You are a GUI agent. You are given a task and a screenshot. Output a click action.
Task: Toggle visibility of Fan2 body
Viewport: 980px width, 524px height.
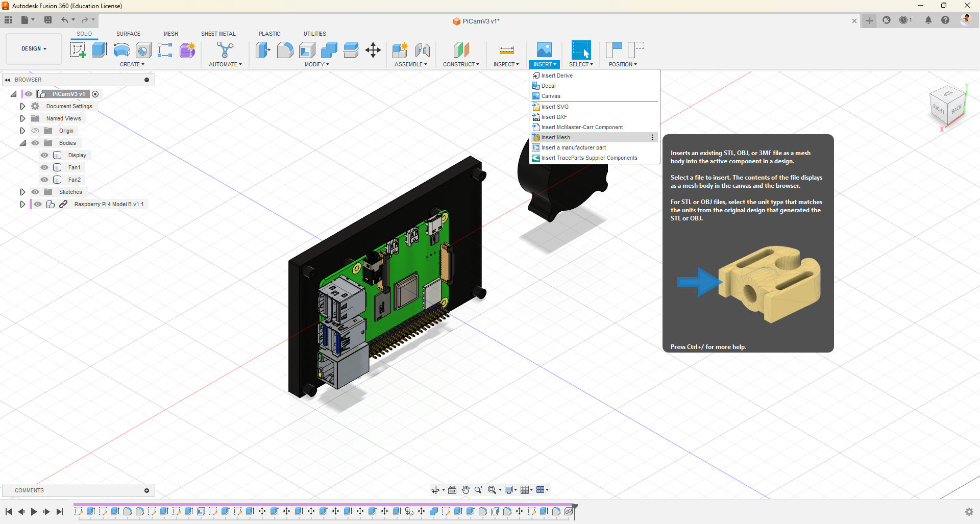[44, 180]
